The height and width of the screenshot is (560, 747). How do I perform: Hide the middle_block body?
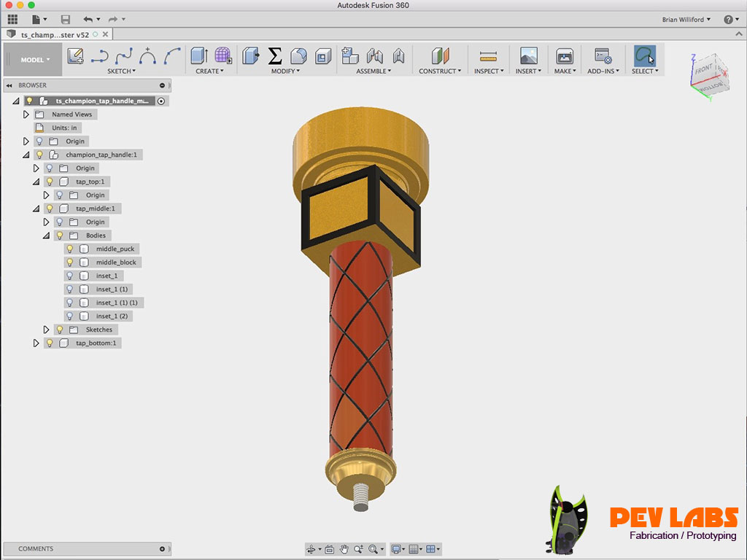tap(69, 262)
